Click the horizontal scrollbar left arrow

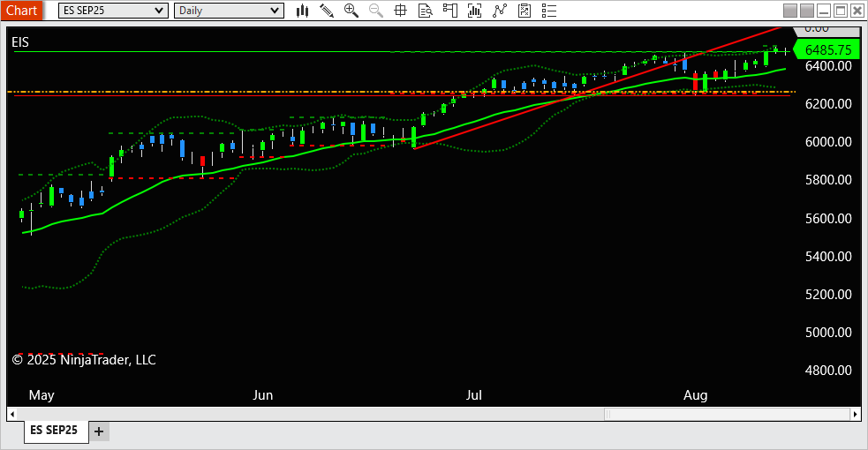12,414
